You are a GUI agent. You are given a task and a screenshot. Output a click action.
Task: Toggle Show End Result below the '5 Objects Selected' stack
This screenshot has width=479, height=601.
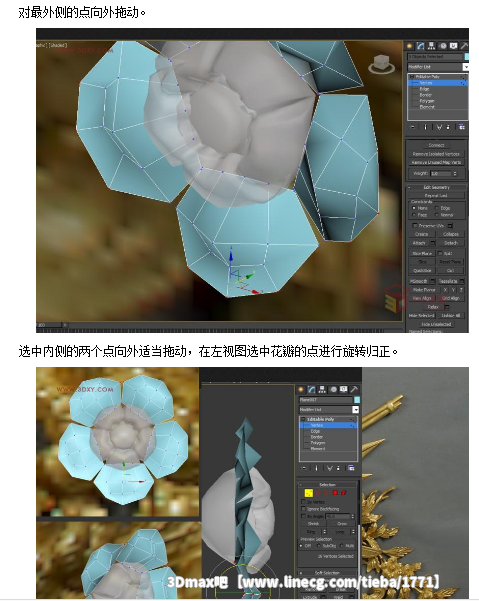pos(426,127)
